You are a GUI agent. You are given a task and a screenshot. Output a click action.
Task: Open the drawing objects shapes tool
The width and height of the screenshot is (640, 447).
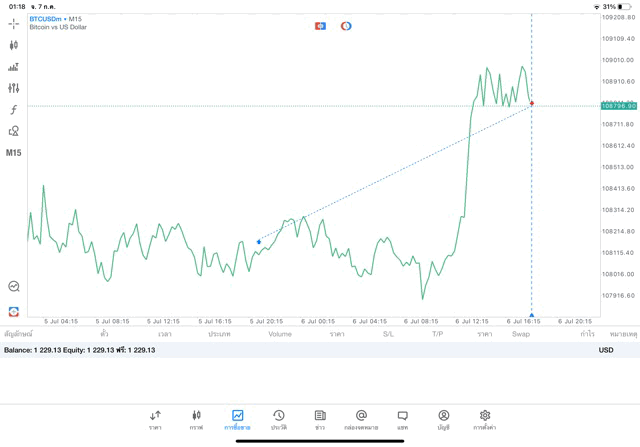click(14, 131)
